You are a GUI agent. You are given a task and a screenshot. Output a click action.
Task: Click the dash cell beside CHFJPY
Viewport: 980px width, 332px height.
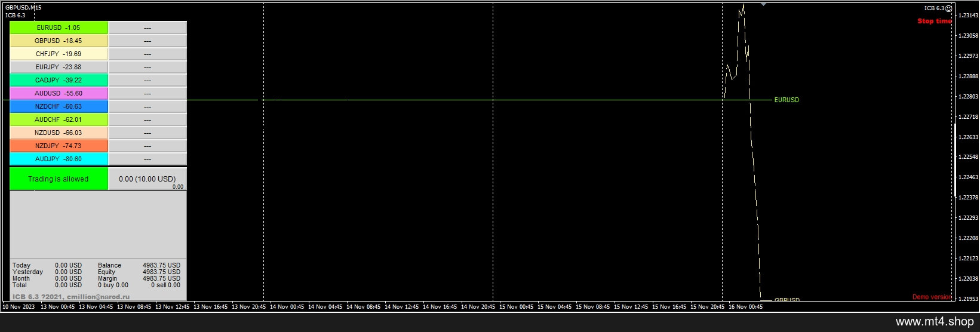(x=148, y=54)
